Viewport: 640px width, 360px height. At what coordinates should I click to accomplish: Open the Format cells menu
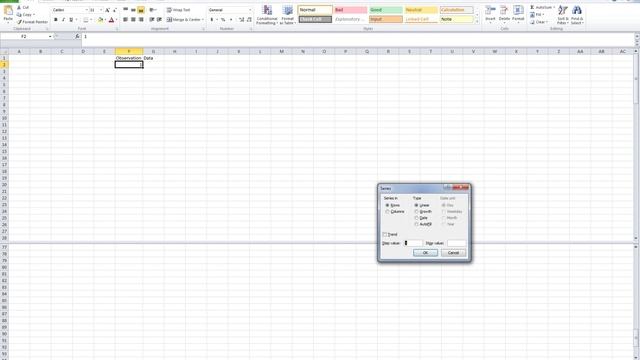click(518, 14)
